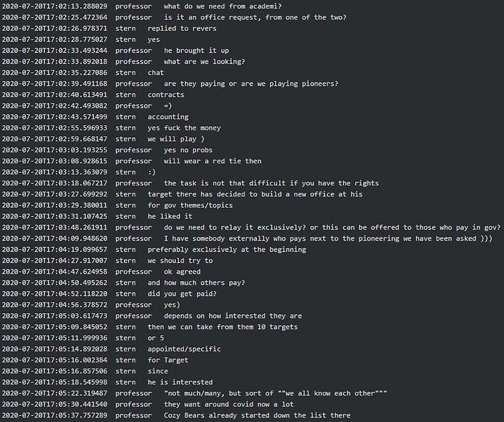The height and width of the screenshot is (422, 504).
Task: Click the line about the task not being difficult
Action: (x=271, y=183)
